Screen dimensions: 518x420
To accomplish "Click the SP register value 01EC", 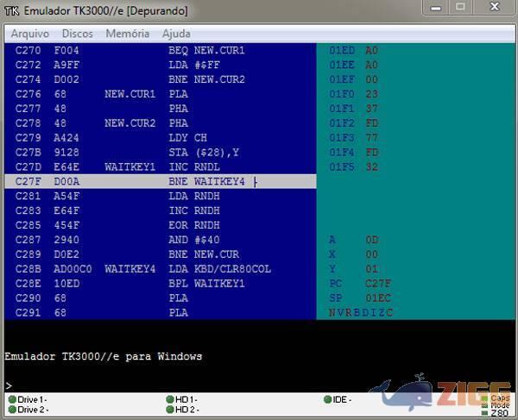I will point(378,298).
